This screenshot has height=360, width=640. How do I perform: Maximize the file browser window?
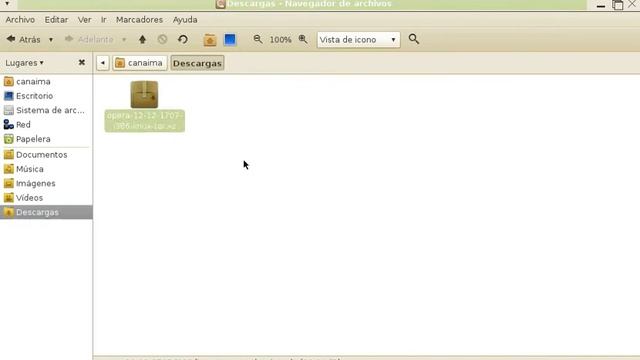tap(618, 5)
